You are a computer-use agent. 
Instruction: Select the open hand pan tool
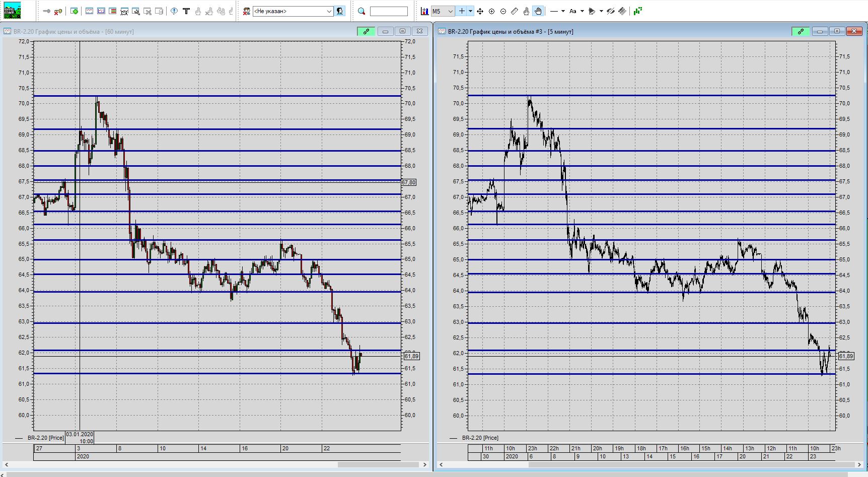tap(538, 11)
